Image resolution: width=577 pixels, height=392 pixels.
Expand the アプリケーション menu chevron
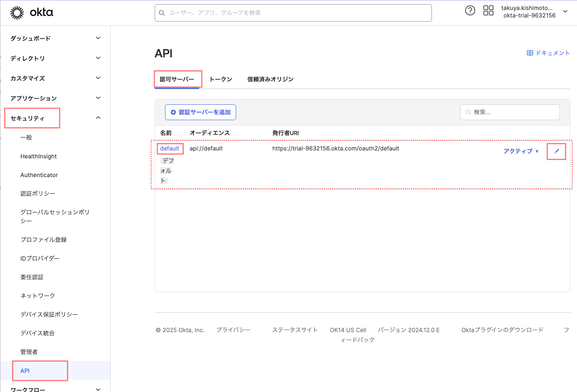(x=98, y=98)
